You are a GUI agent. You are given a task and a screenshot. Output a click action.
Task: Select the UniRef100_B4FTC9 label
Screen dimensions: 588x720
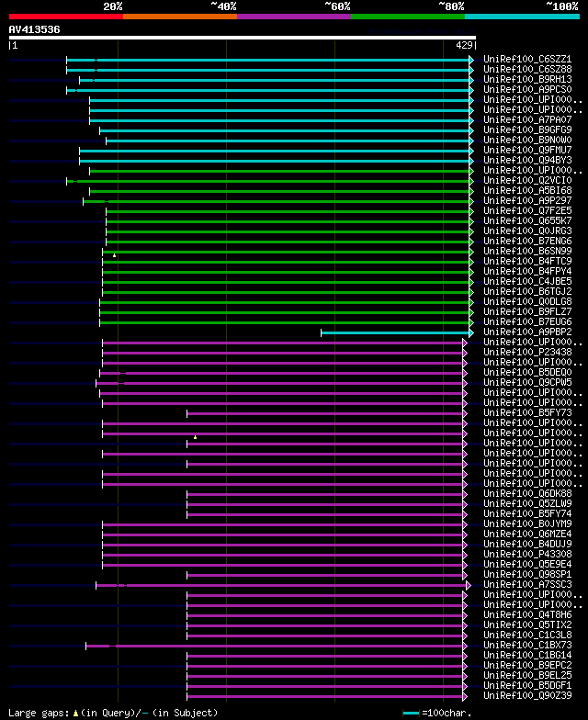point(527,261)
